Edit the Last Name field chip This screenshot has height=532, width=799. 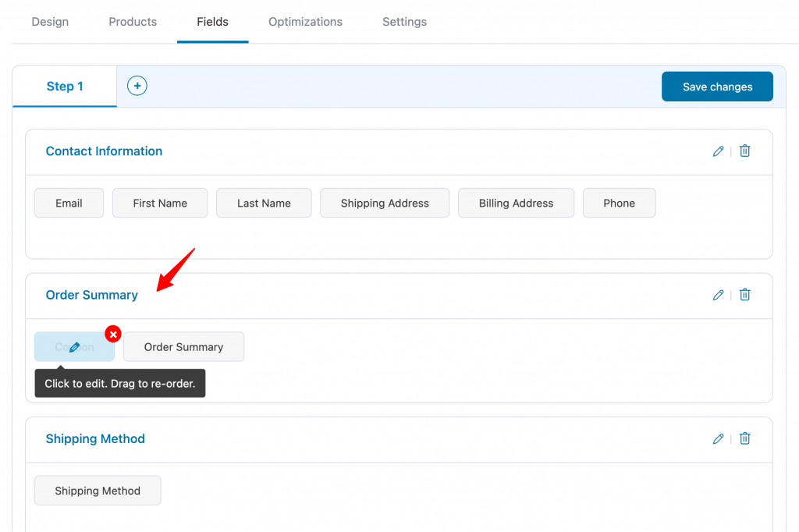pyautogui.click(x=264, y=204)
